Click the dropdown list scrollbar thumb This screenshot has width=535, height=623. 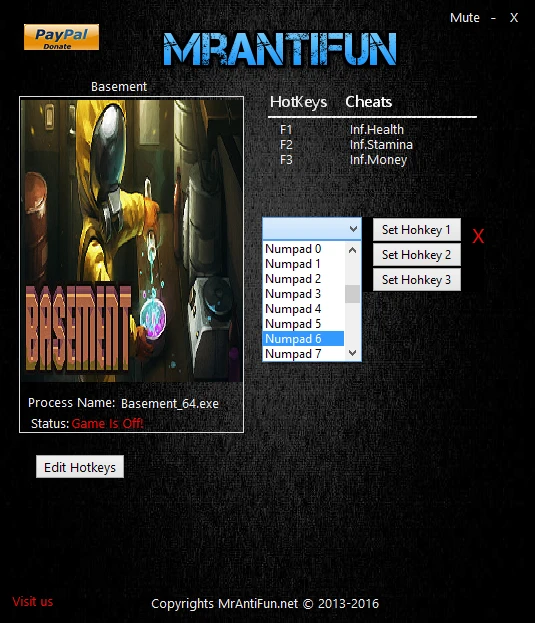point(352,294)
